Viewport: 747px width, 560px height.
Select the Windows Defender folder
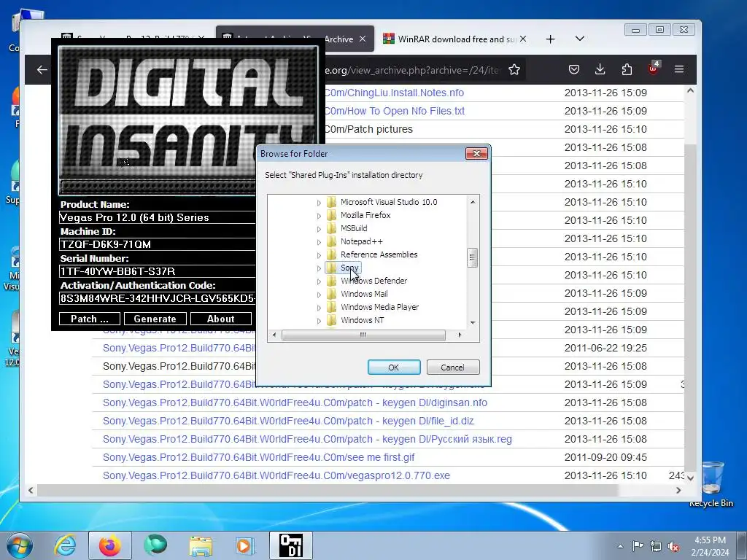(374, 281)
